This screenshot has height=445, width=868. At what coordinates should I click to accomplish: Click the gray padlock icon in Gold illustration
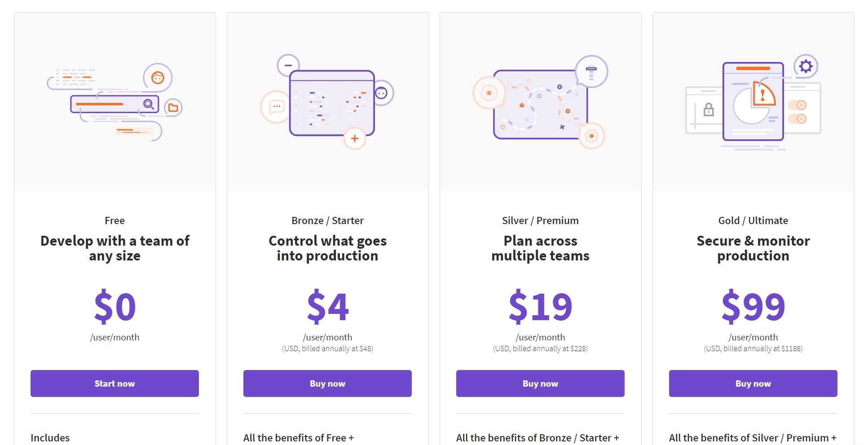tap(709, 109)
